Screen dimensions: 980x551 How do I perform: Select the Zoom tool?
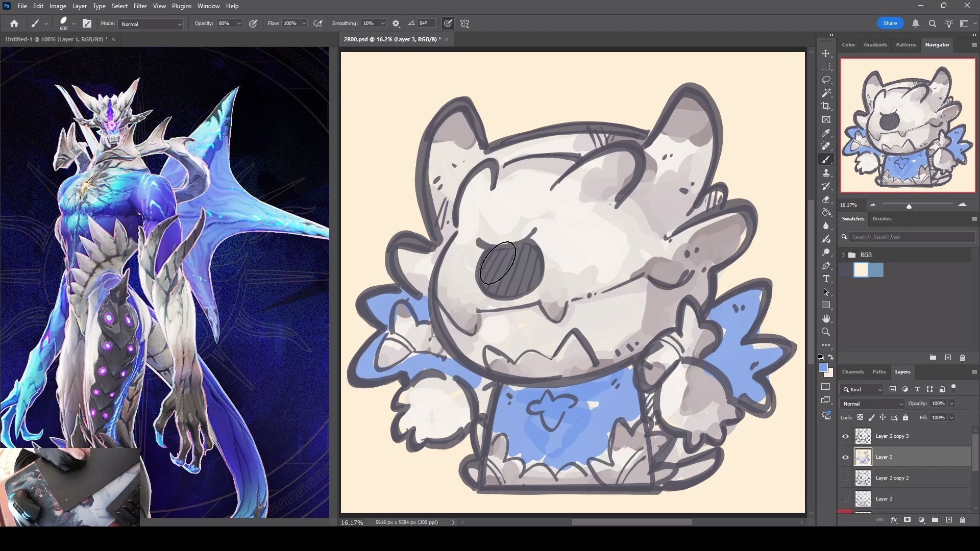826,332
